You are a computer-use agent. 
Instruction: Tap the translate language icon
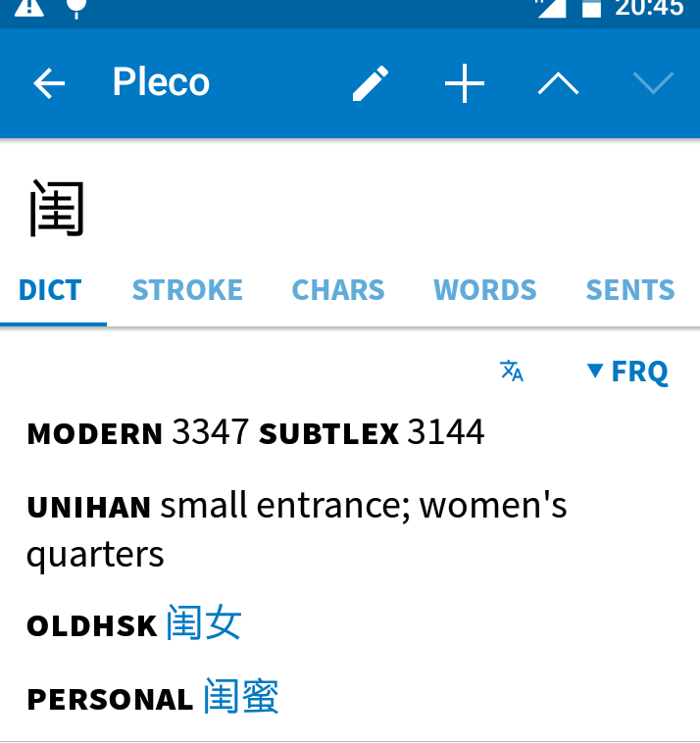point(512,371)
